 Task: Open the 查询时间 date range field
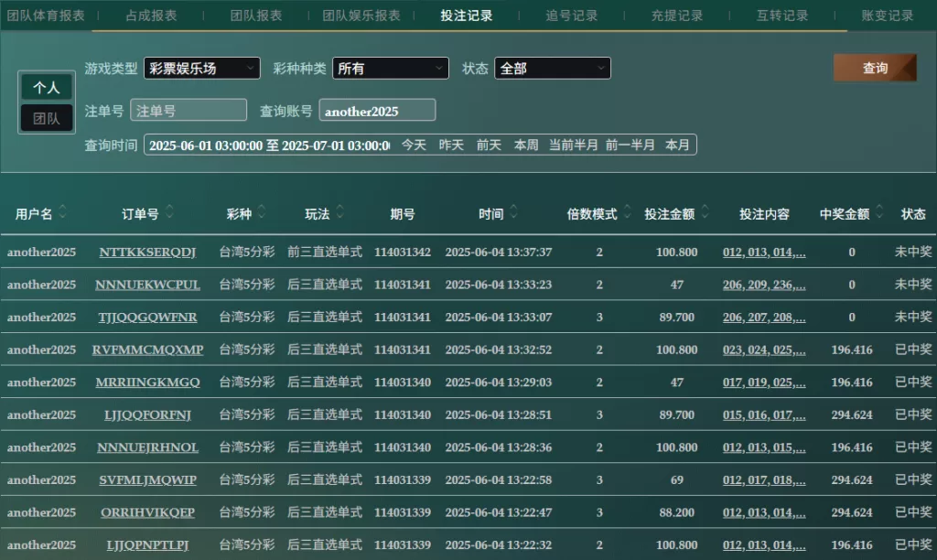tap(270, 145)
